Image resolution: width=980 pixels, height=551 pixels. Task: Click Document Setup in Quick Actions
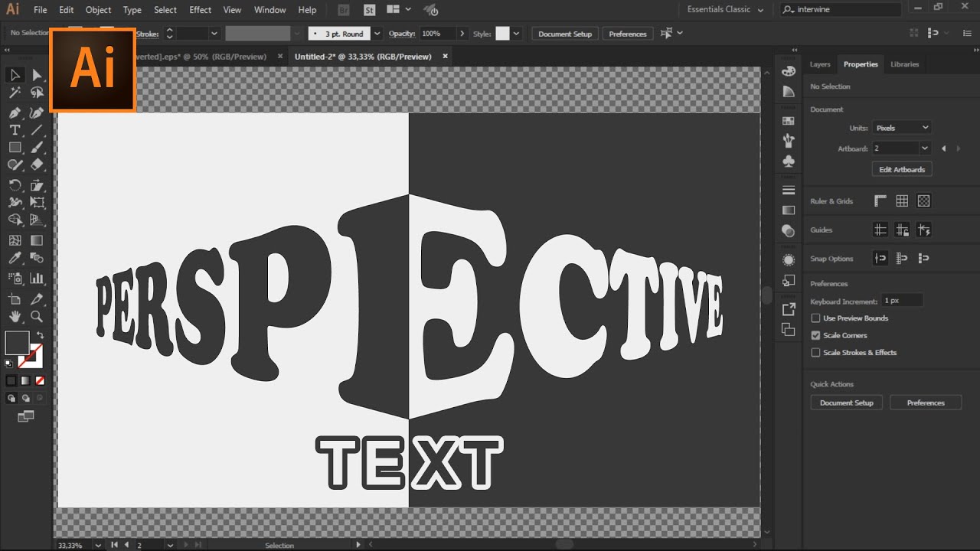pos(846,403)
